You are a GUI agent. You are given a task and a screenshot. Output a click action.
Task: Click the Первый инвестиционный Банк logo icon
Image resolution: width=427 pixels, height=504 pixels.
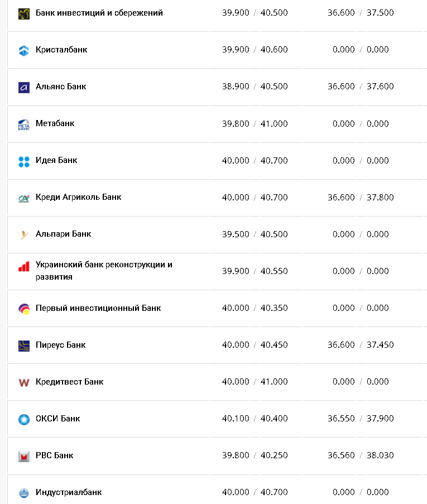23,308
